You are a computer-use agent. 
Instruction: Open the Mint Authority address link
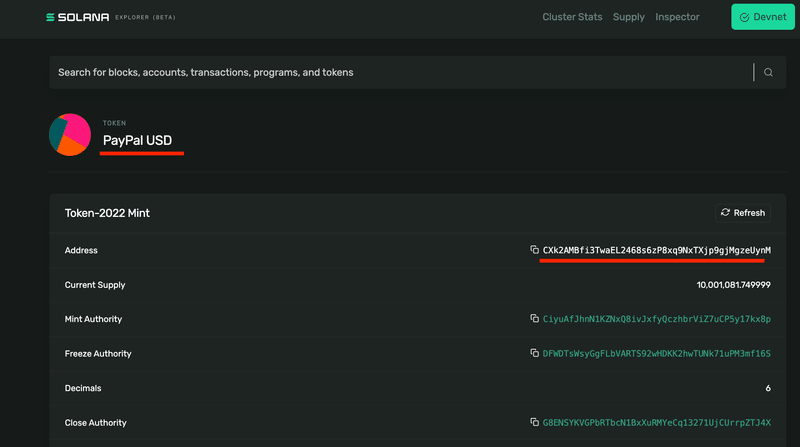657,319
